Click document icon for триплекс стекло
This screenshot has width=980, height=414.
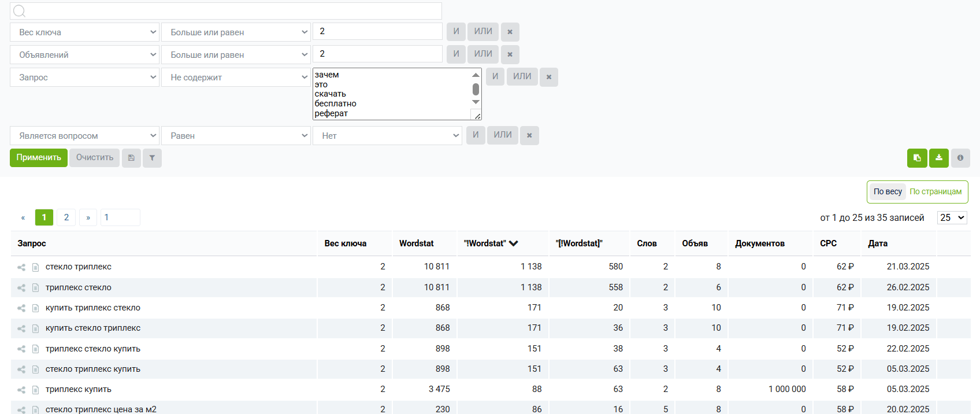[35, 288]
